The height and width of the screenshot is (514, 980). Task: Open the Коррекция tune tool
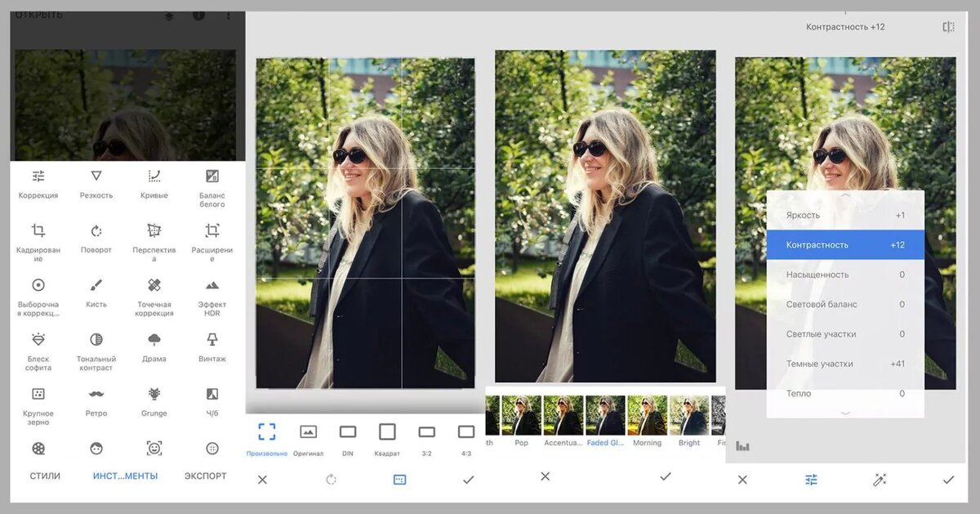tap(38, 184)
